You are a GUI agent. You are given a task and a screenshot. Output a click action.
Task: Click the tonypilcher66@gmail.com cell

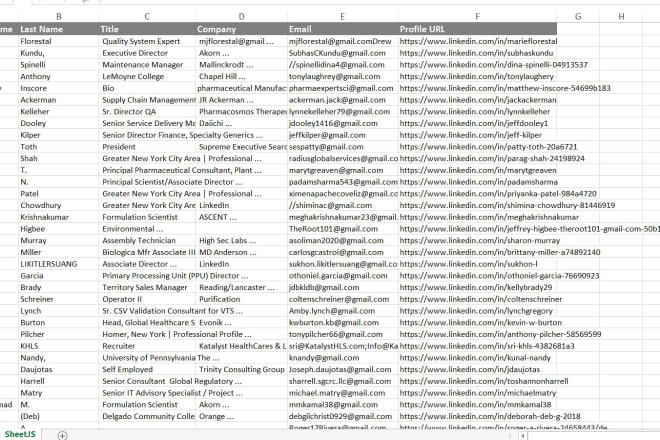click(343, 334)
